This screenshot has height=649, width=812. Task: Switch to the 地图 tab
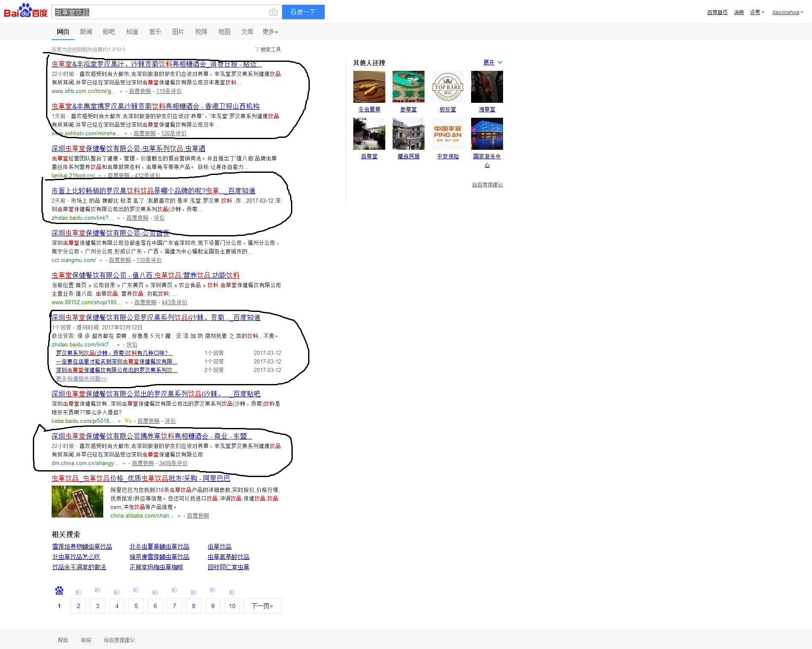(224, 32)
